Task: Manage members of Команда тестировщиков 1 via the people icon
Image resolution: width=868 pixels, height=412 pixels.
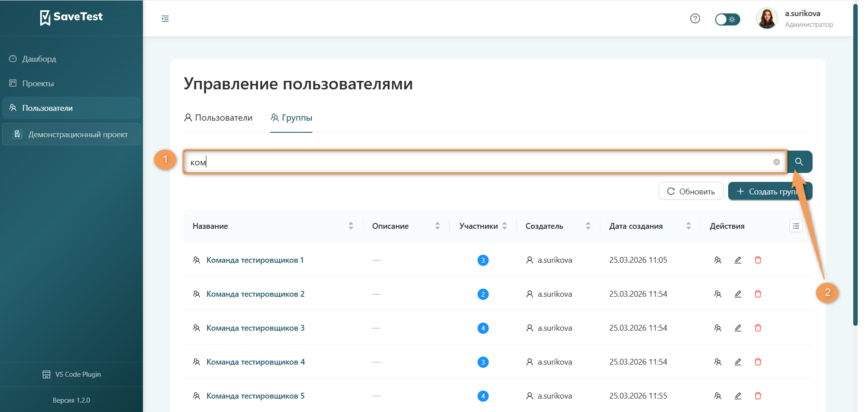Action: 718,260
